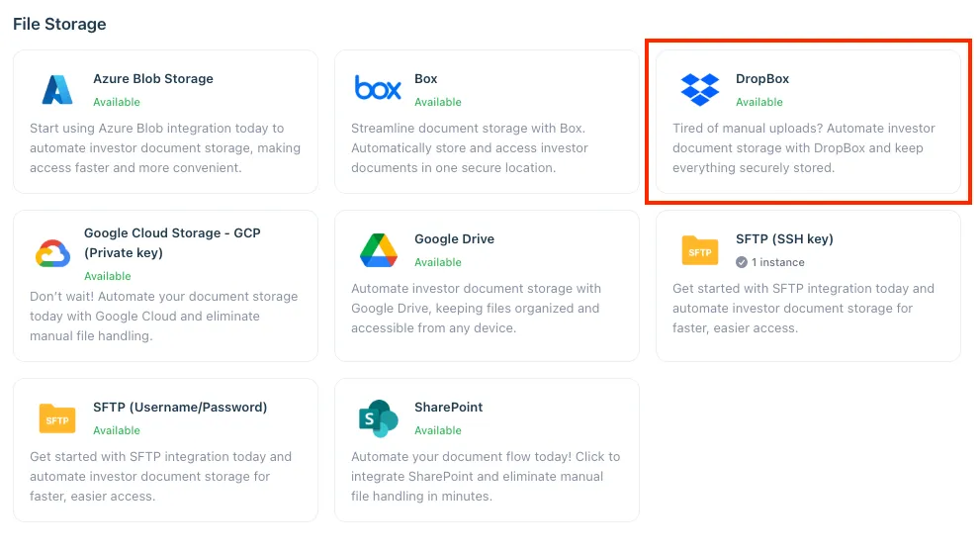Image resolution: width=980 pixels, height=552 pixels.
Task: Open the Azure Blob Storage title
Action: click(153, 79)
